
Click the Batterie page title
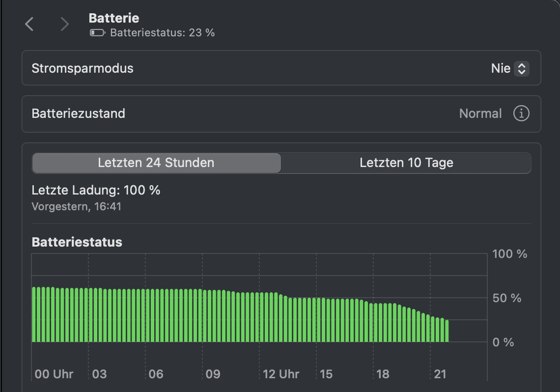[x=114, y=18]
